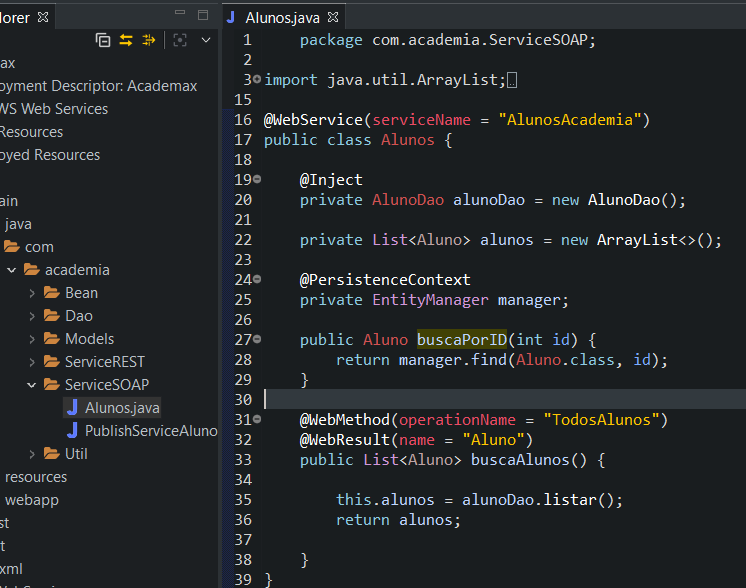
Task: Open the PublishServiceAluno file in the tree
Action: click(x=150, y=431)
